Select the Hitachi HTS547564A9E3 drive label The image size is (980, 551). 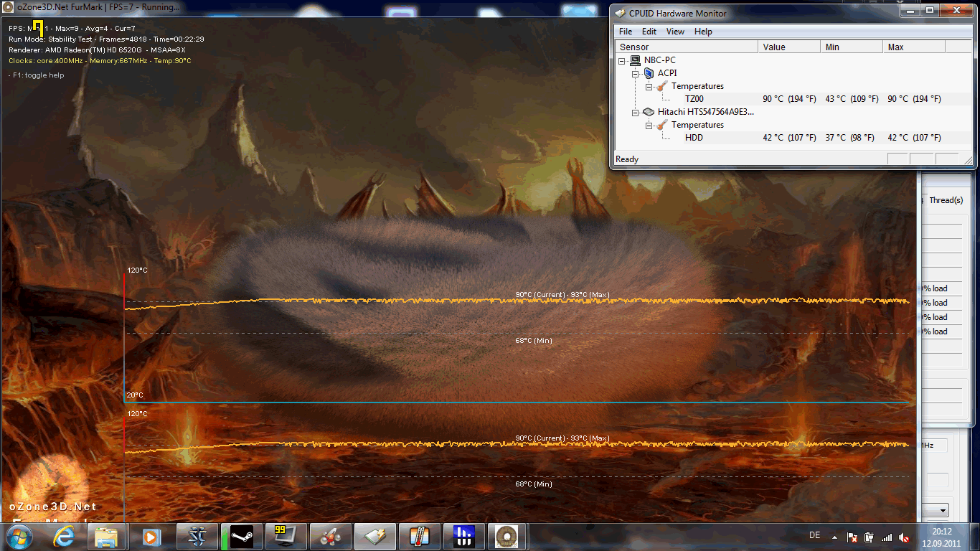pyautogui.click(x=706, y=112)
